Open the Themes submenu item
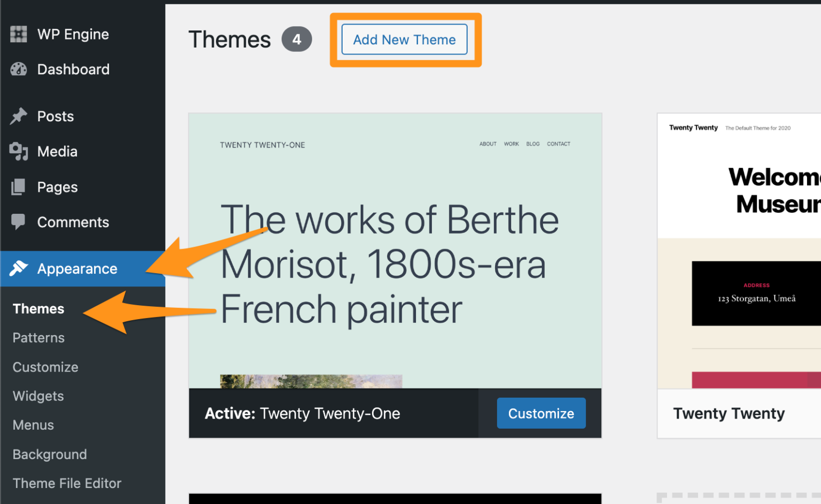 pos(38,309)
